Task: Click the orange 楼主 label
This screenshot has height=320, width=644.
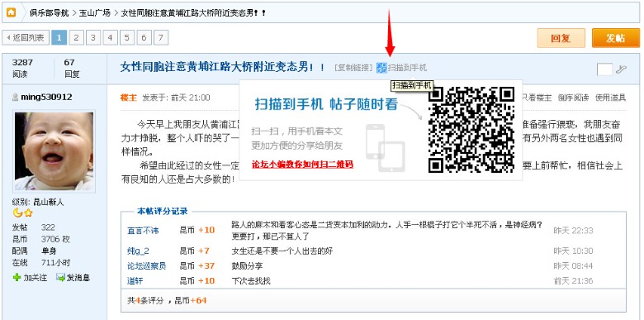Action: click(129, 98)
